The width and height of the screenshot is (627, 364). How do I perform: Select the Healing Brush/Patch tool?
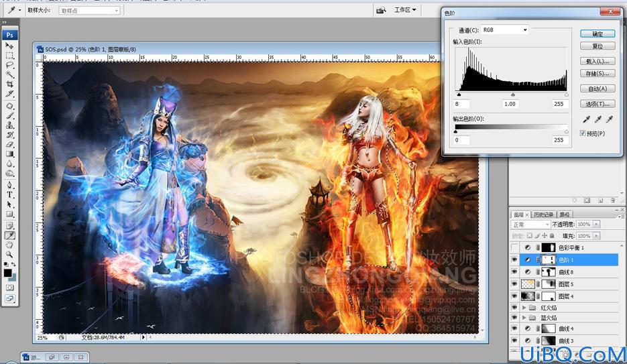pyautogui.click(x=9, y=107)
